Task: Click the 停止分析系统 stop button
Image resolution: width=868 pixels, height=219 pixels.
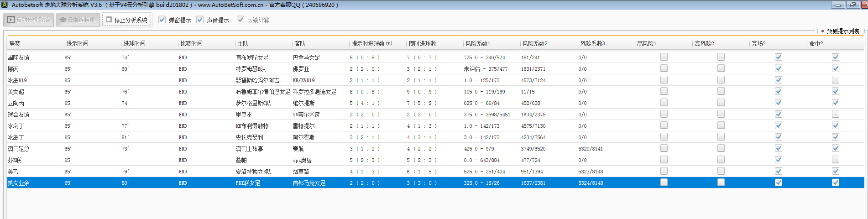Action: pyautogui.click(x=126, y=20)
